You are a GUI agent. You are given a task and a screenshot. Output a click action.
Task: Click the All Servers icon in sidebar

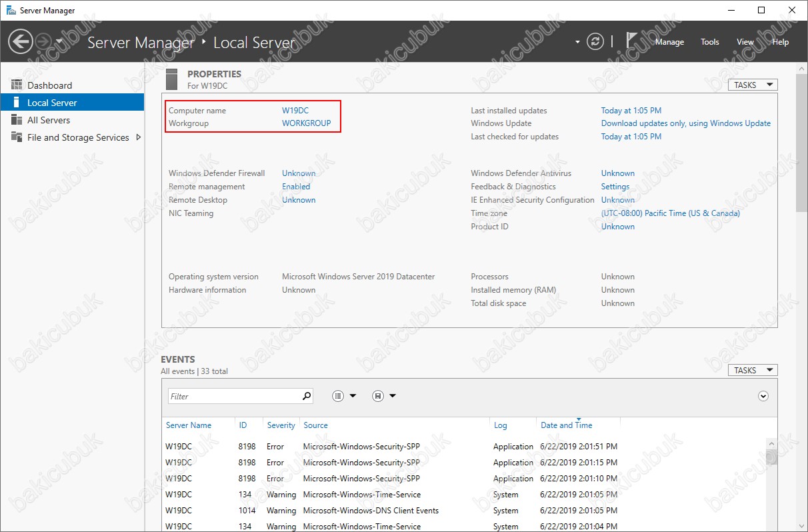coord(17,120)
